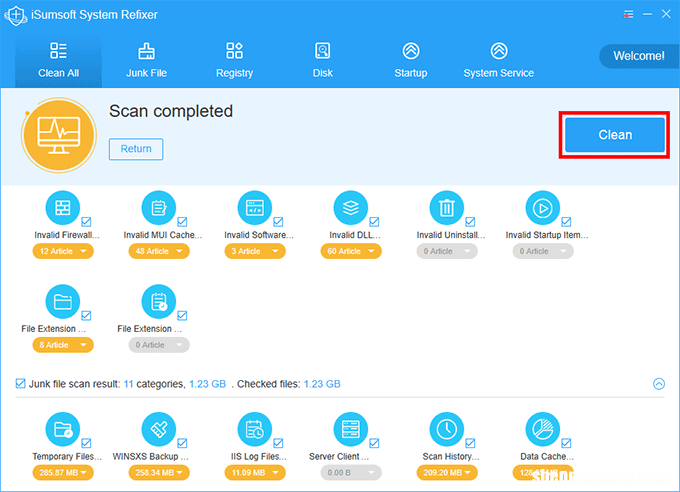Uncheck the Invalid Startup Item checkbox
680x492 pixels.
tap(566, 222)
